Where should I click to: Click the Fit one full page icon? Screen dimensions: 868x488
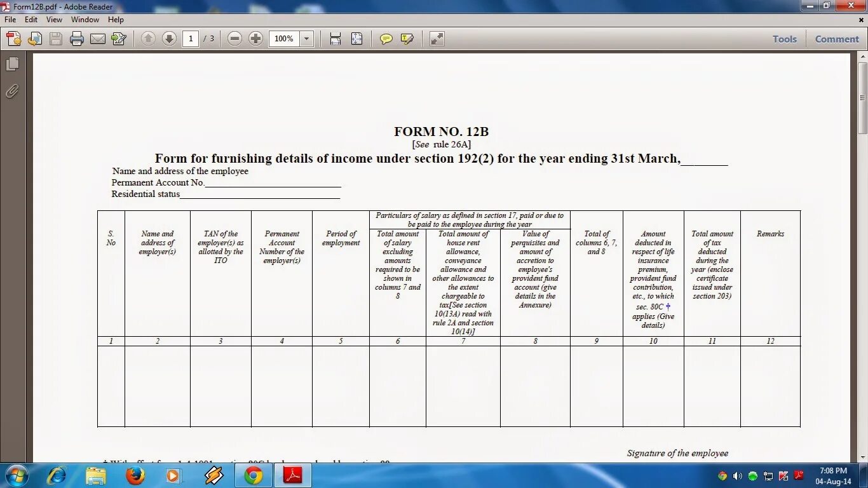tap(356, 39)
